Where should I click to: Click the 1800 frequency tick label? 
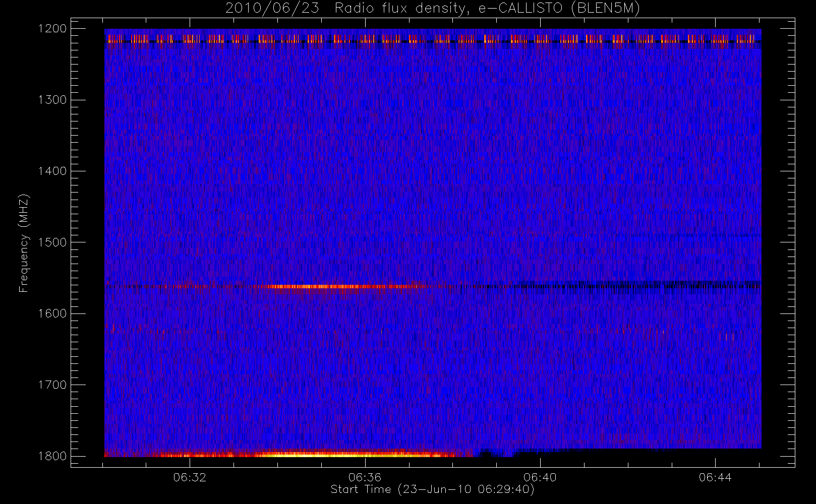pyautogui.click(x=52, y=456)
